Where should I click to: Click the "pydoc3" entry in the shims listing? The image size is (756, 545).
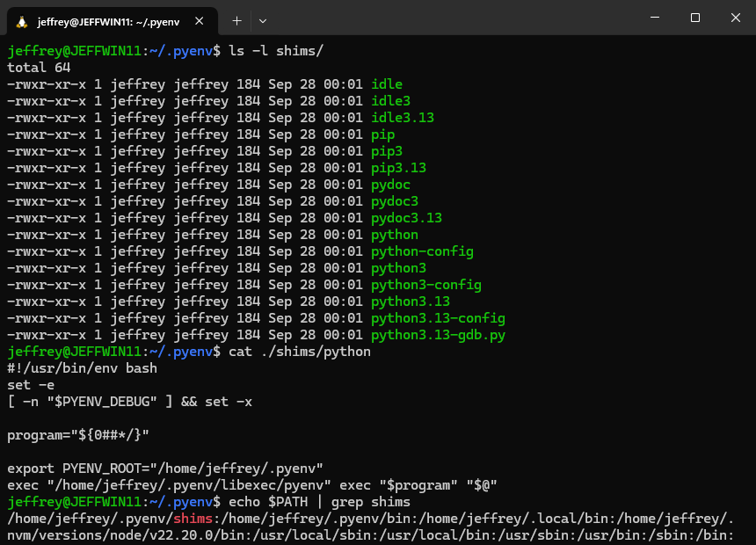[x=393, y=200]
